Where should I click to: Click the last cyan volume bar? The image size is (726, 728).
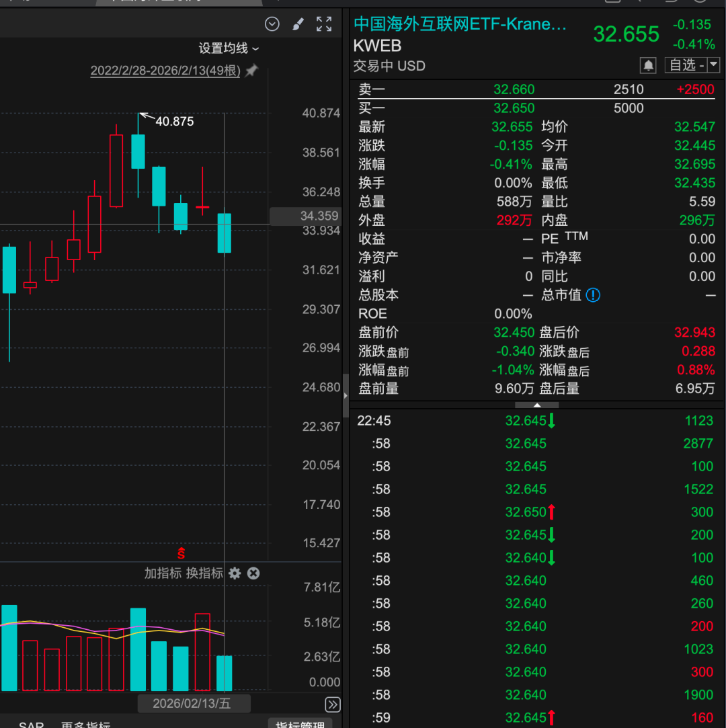coord(225,673)
